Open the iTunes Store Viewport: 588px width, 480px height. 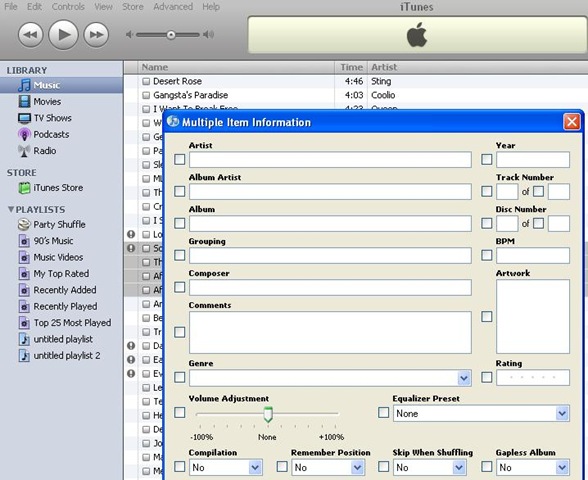tap(58, 188)
